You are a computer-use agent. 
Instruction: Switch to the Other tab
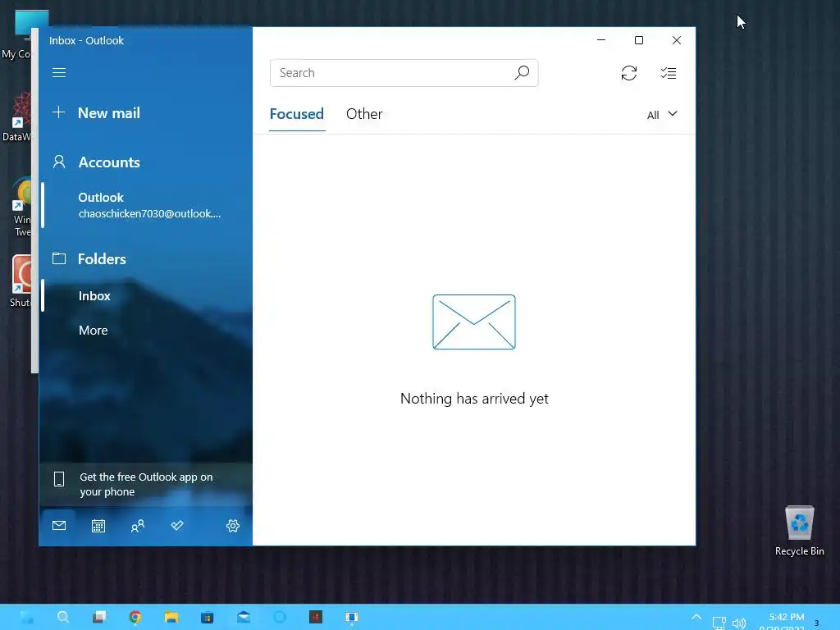(x=364, y=114)
